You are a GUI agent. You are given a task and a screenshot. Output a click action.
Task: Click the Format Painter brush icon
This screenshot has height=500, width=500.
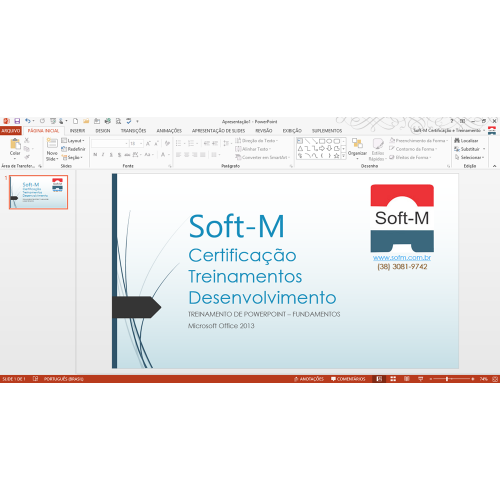[27, 157]
